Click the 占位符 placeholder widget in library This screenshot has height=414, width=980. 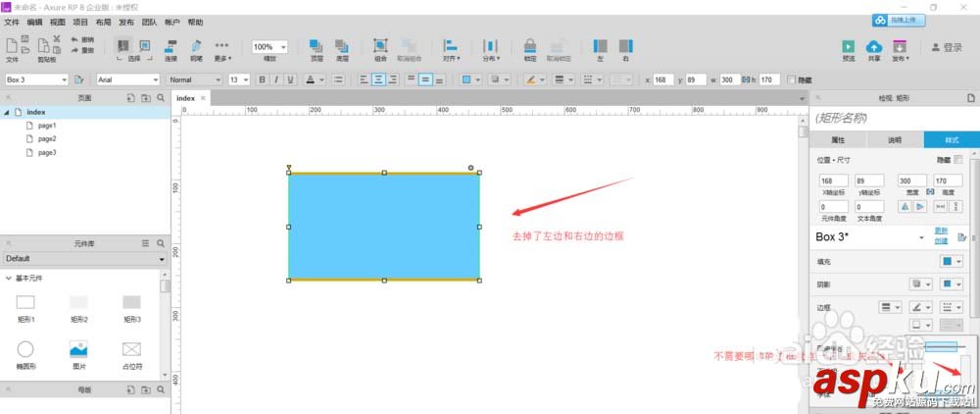click(x=131, y=349)
